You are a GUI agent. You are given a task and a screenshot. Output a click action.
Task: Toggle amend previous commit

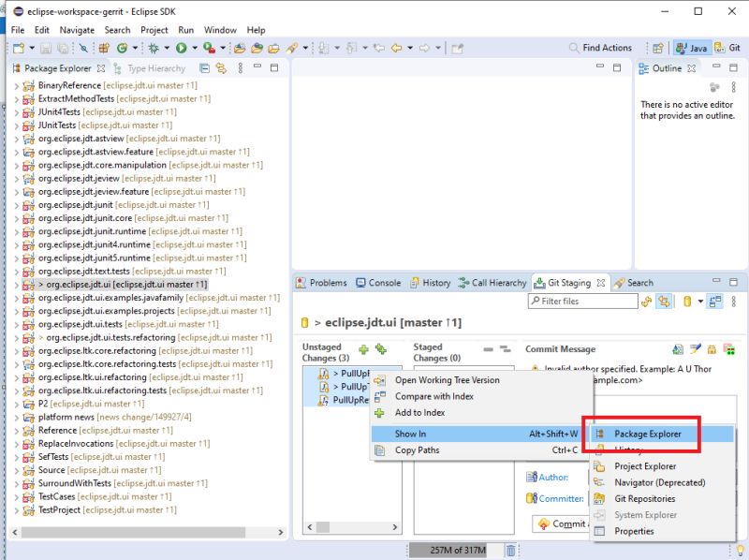tap(676, 348)
